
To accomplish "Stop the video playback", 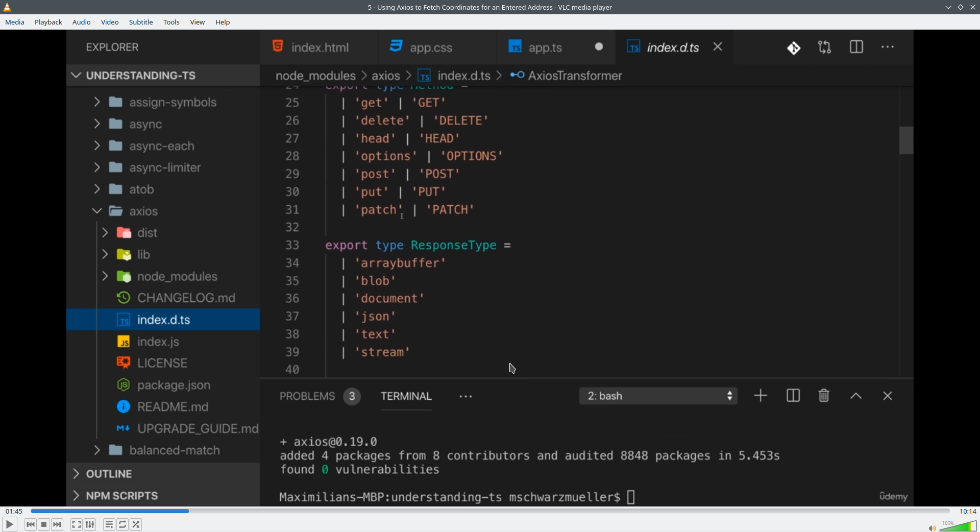I will point(44,524).
